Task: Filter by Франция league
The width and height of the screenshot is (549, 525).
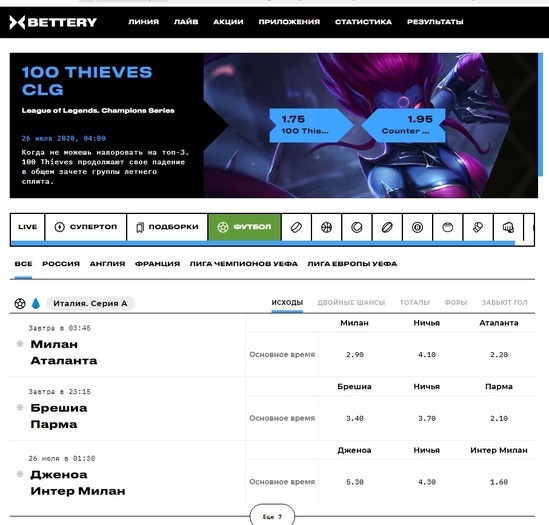Action: pyautogui.click(x=158, y=264)
